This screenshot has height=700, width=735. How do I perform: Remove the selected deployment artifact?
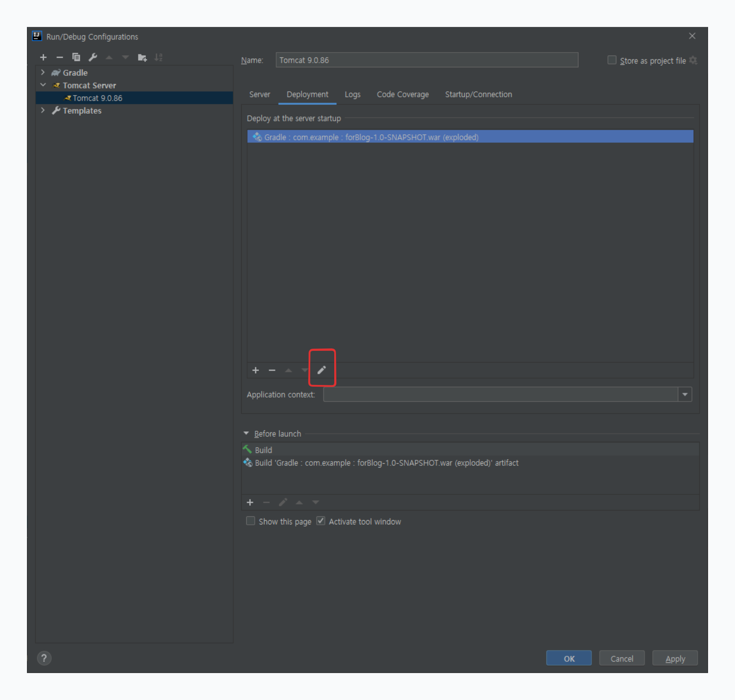click(272, 370)
